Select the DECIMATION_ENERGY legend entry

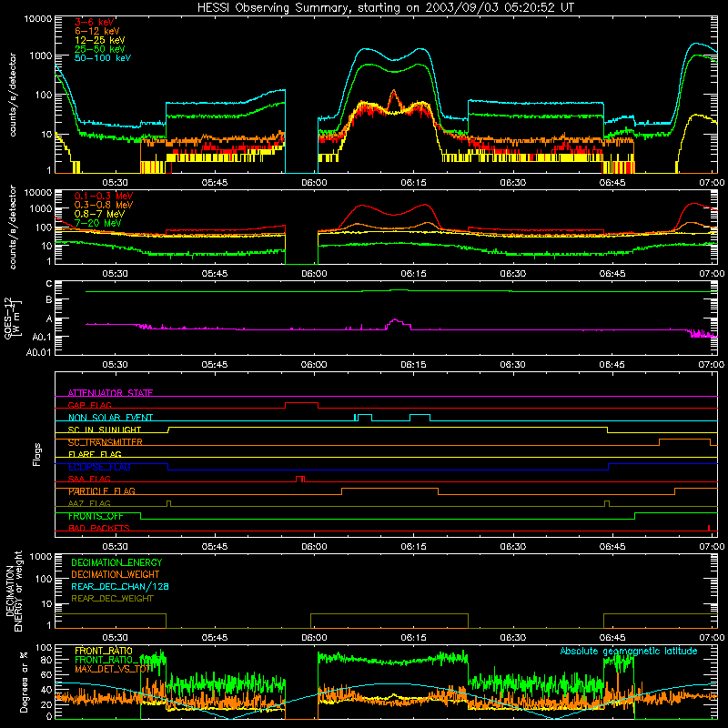116,562
